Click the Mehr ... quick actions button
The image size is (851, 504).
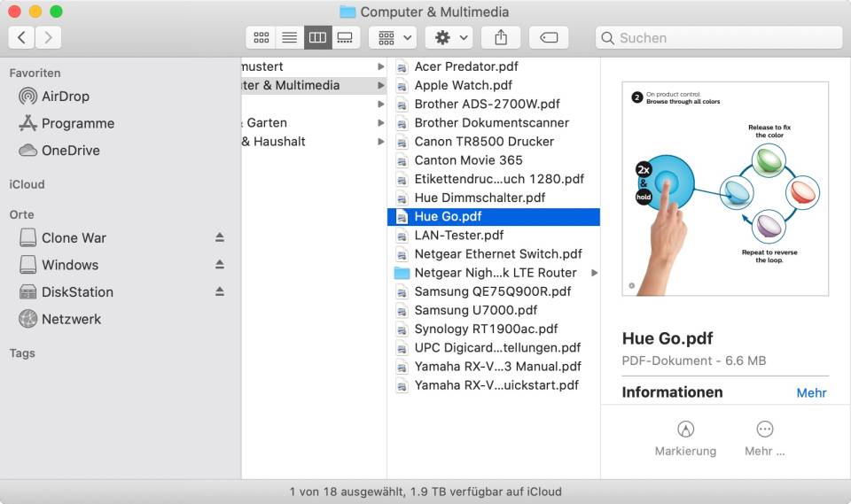tap(765, 438)
